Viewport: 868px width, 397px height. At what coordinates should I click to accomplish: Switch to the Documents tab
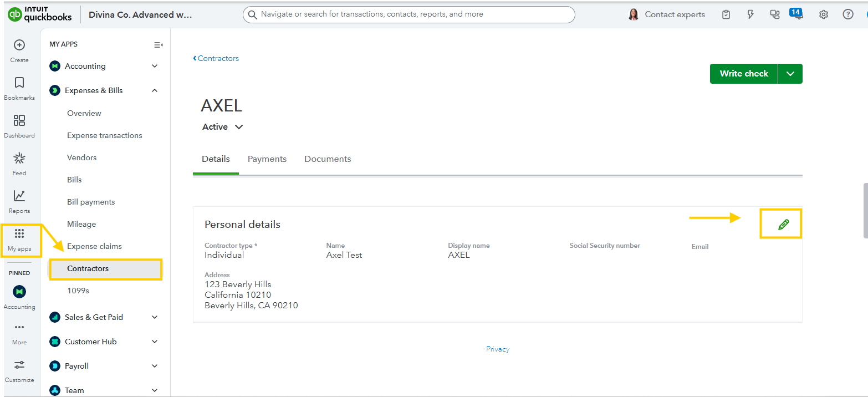(x=328, y=159)
